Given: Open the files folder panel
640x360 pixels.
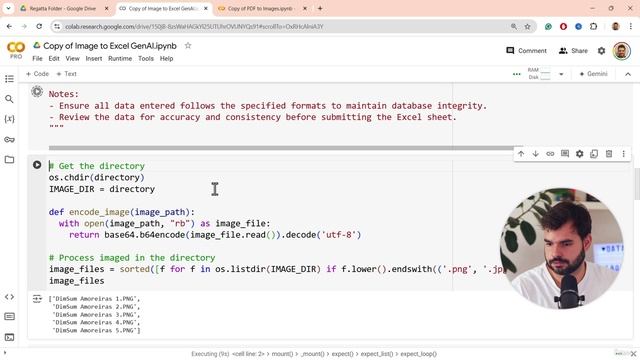Looking at the screenshot, I should click(9, 160).
